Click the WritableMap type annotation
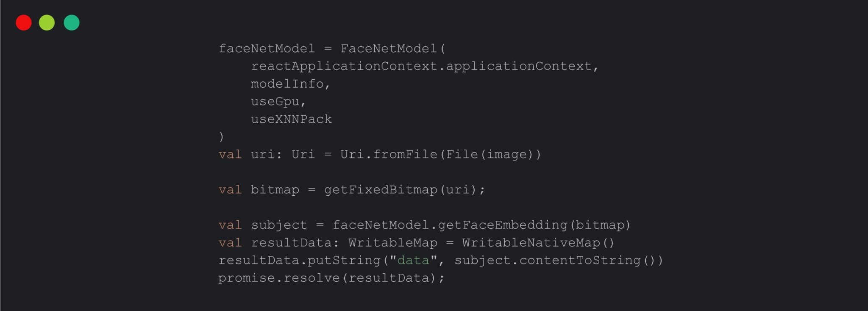Screen dimensions: 868x311 (392, 243)
